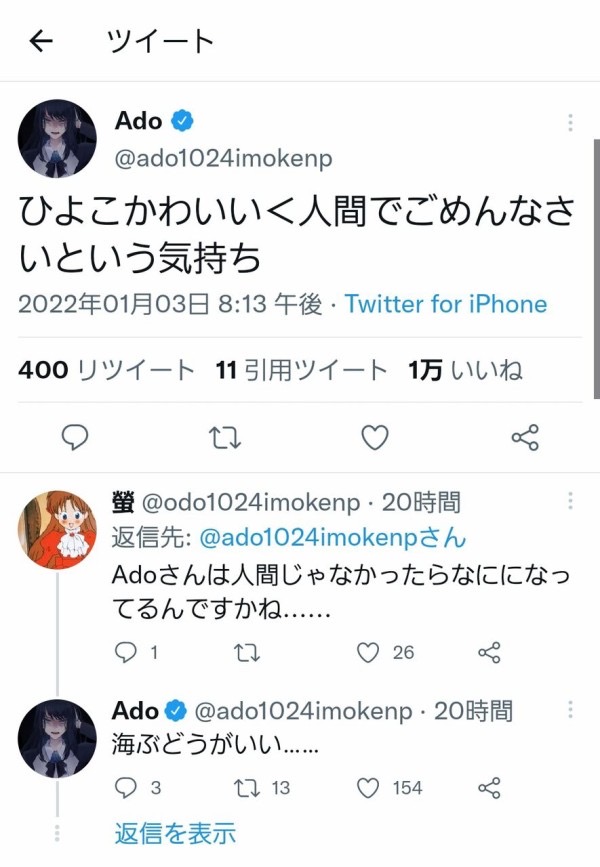Image resolution: width=600 pixels, height=867 pixels.
Task: Open more options on Ado's reply
Action: point(570,709)
